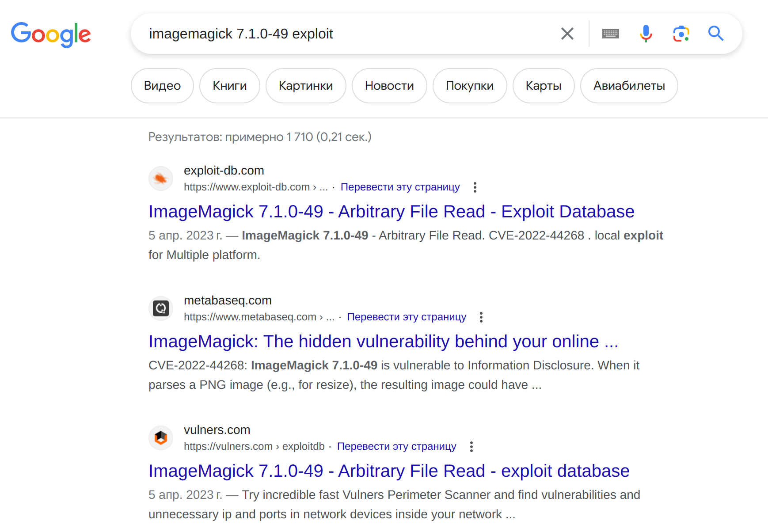Viewport: 768px width, 532px height.
Task: Click exploit-db.com favicon
Action: [x=161, y=179]
